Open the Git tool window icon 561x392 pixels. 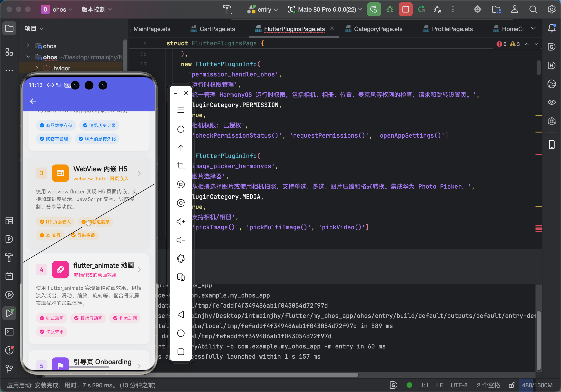(x=9, y=369)
